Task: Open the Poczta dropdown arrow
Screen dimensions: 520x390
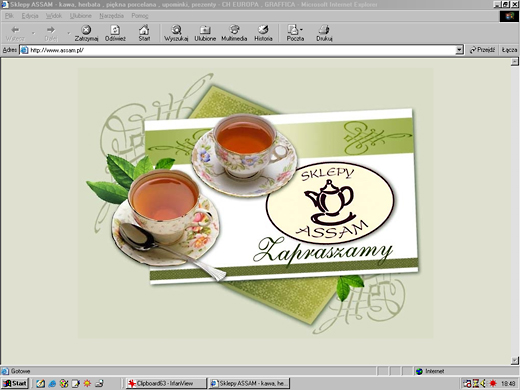Action: click(x=301, y=30)
